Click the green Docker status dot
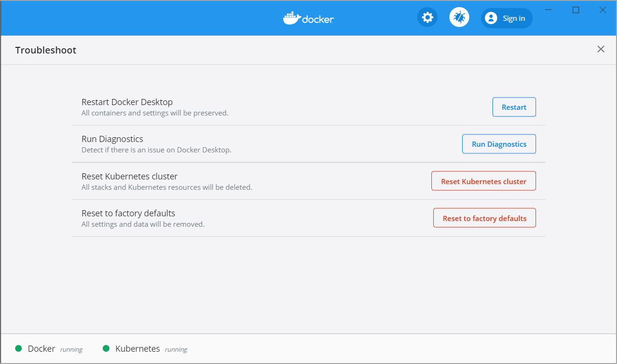The image size is (617, 364). (19, 348)
